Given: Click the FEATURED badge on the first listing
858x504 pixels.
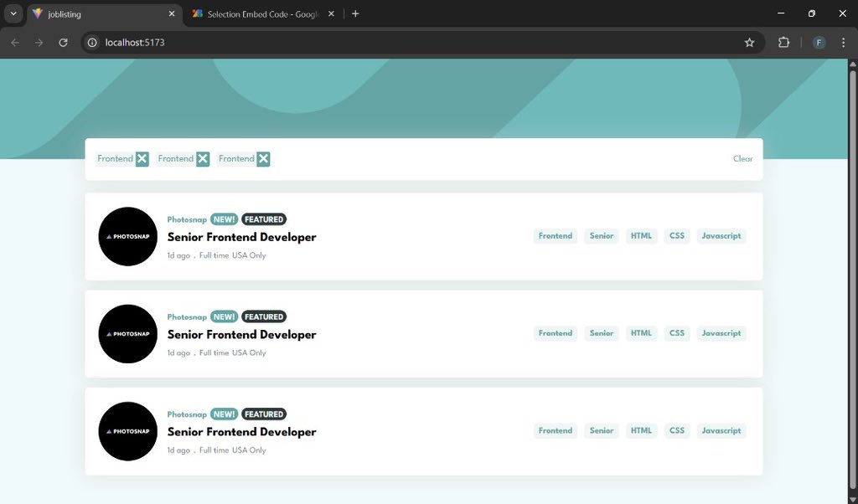Looking at the screenshot, I should [263, 219].
